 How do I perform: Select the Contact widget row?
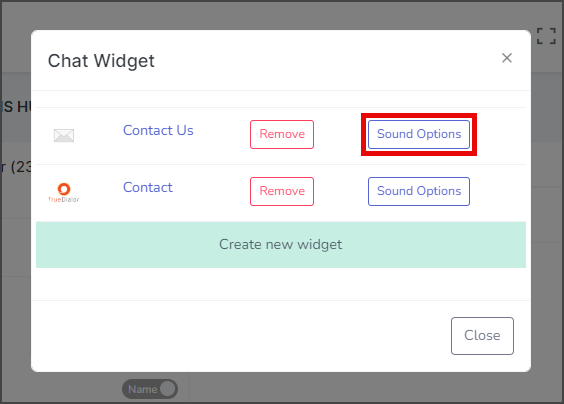[x=281, y=193]
